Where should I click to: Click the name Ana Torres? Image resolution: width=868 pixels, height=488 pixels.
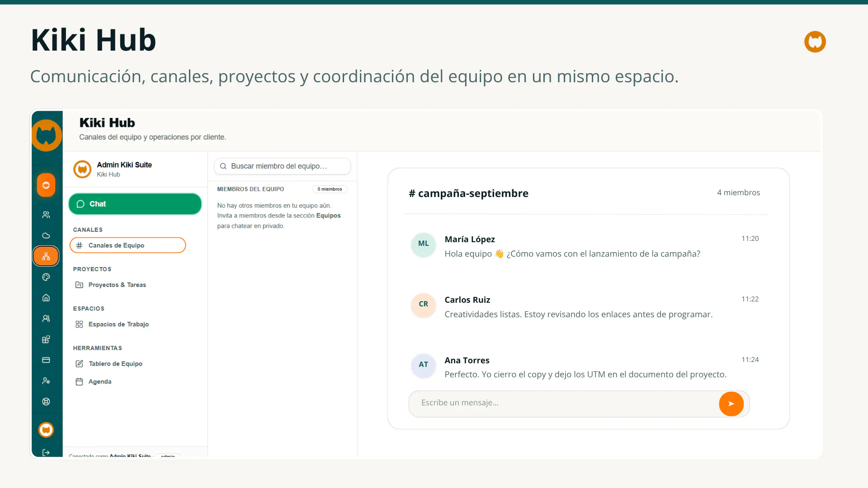(x=467, y=361)
